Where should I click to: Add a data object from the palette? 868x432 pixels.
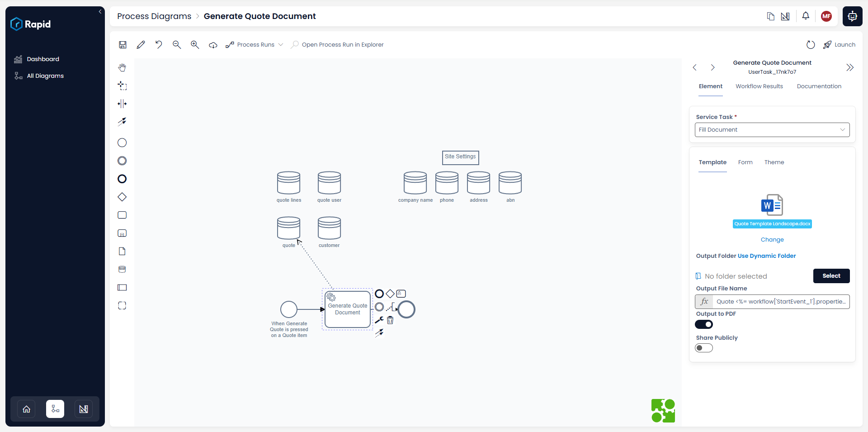pos(122,252)
